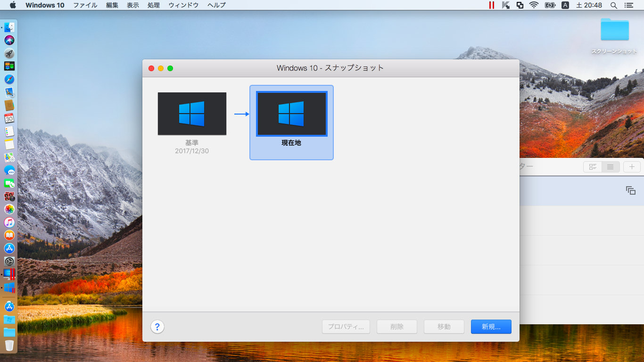Open the ヘルプ menu

coord(217,5)
